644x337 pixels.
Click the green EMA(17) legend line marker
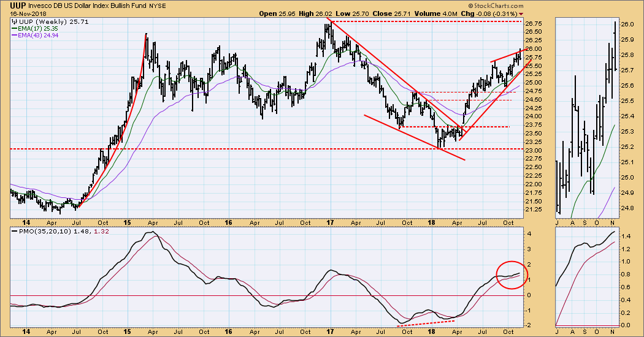point(14,28)
